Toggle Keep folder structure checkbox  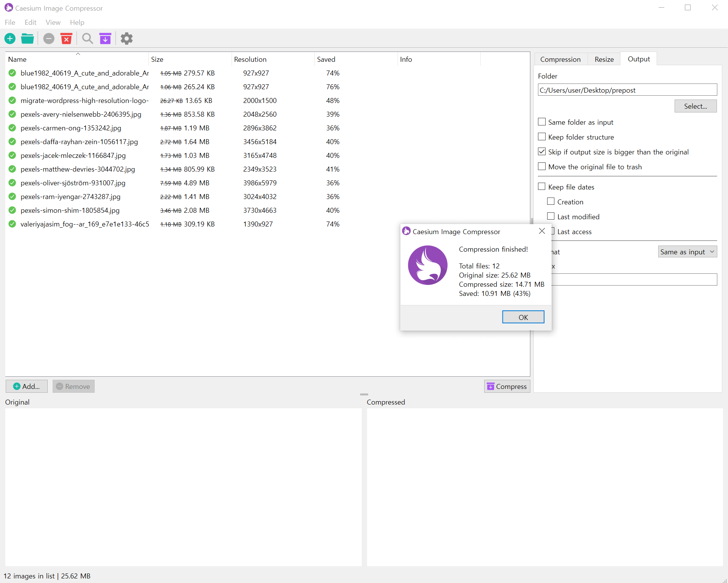click(542, 137)
